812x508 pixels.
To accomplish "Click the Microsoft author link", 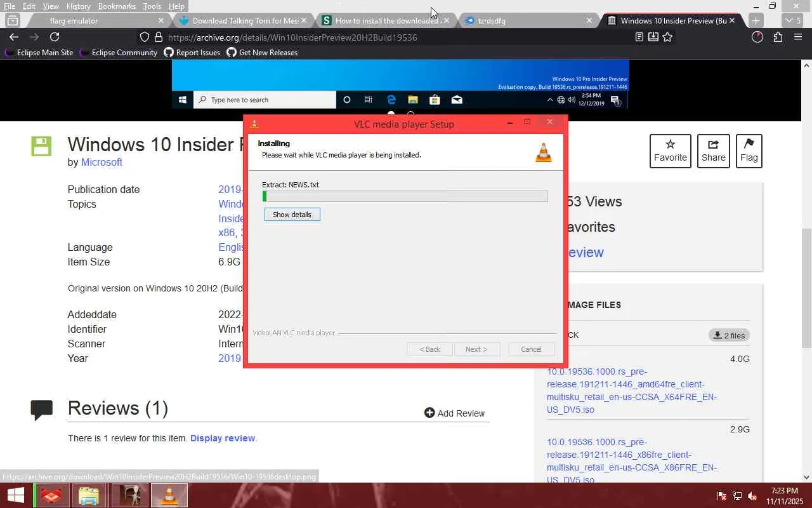I will click(101, 162).
